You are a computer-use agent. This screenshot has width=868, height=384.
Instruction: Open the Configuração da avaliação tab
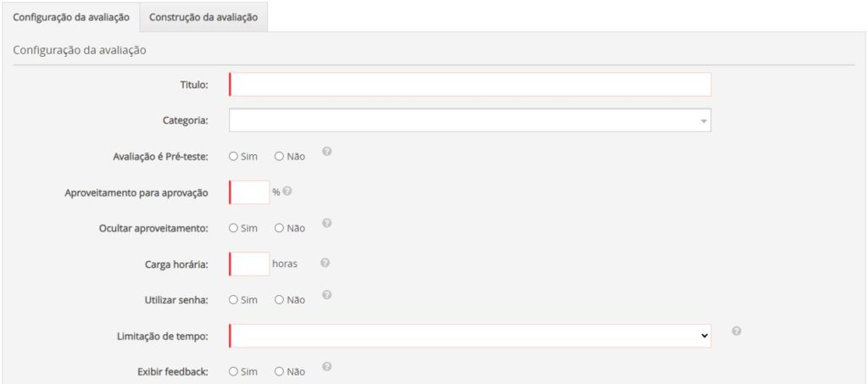coord(71,16)
